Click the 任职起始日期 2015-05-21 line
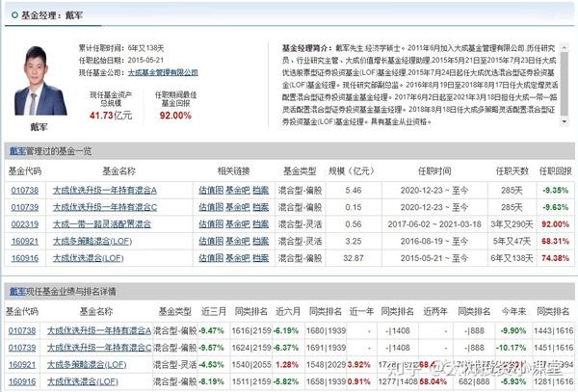The width and height of the screenshot is (578, 392). pyautogui.click(x=121, y=60)
